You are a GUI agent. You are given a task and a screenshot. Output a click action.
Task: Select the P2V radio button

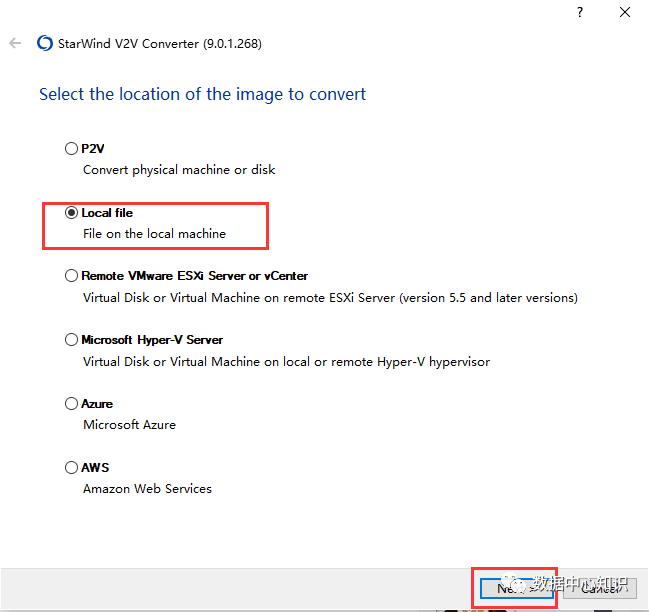point(71,149)
